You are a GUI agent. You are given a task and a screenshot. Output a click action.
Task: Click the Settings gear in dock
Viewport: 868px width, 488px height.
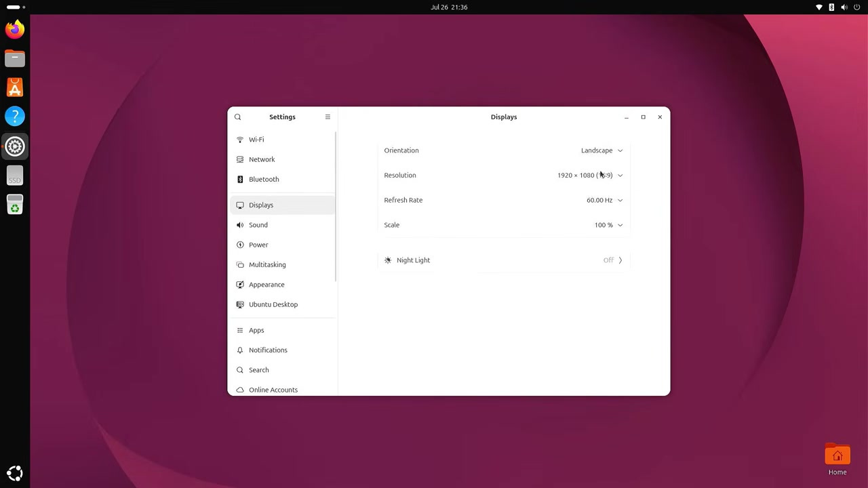pos(15,146)
